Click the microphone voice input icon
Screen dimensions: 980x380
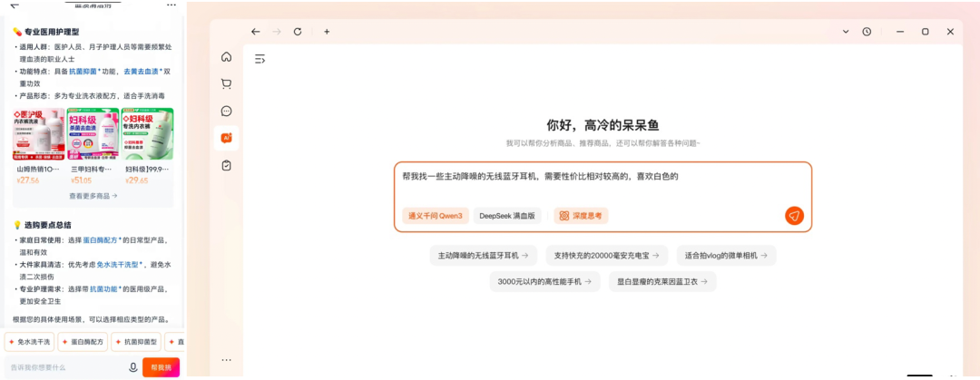tap(133, 367)
